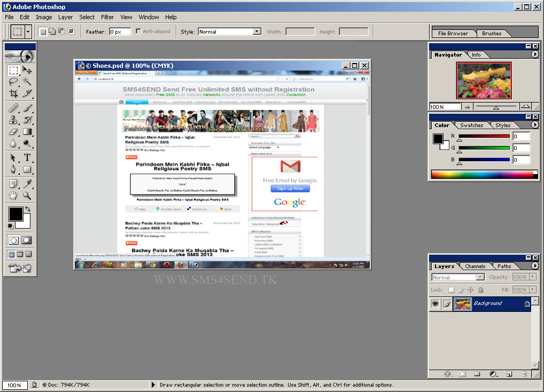Create a new layer in Layers panel
The image size is (544, 392).
coord(509,374)
